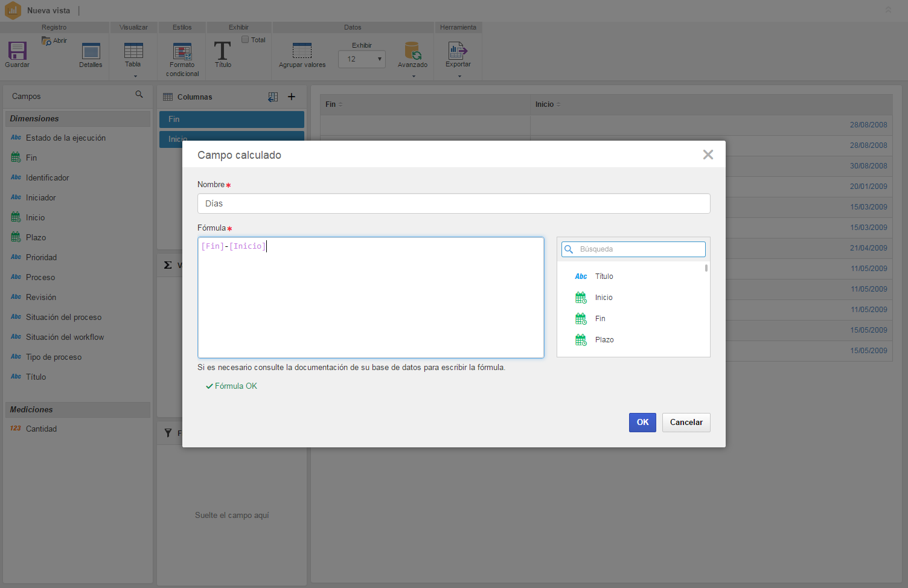Select the Tabla visualization icon
The image size is (908, 588).
coord(133,51)
